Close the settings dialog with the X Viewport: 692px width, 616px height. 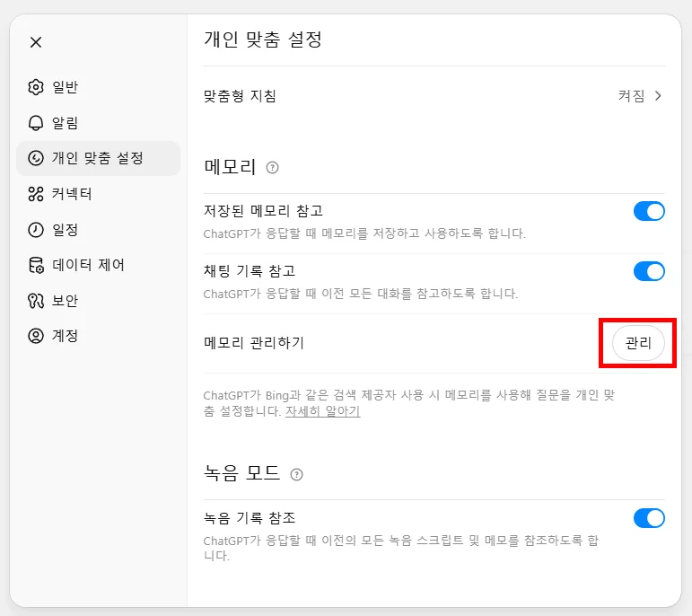pyautogui.click(x=36, y=42)
